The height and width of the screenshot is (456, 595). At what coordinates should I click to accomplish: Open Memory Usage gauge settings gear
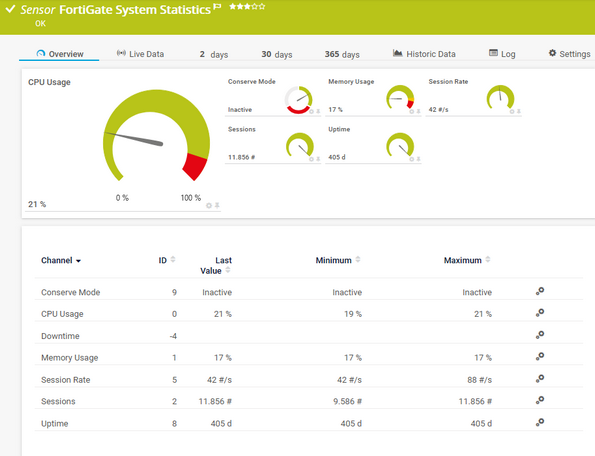pyautogui.click(x=411, y=112)
